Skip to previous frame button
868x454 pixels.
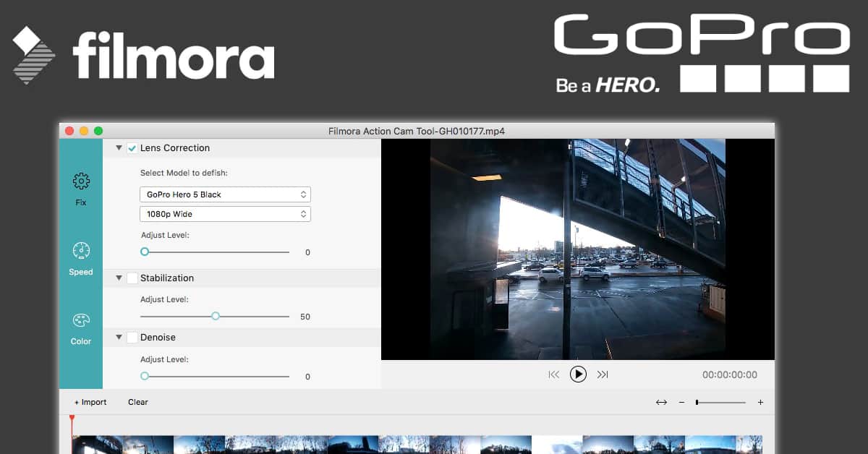(x=553, y=374)
